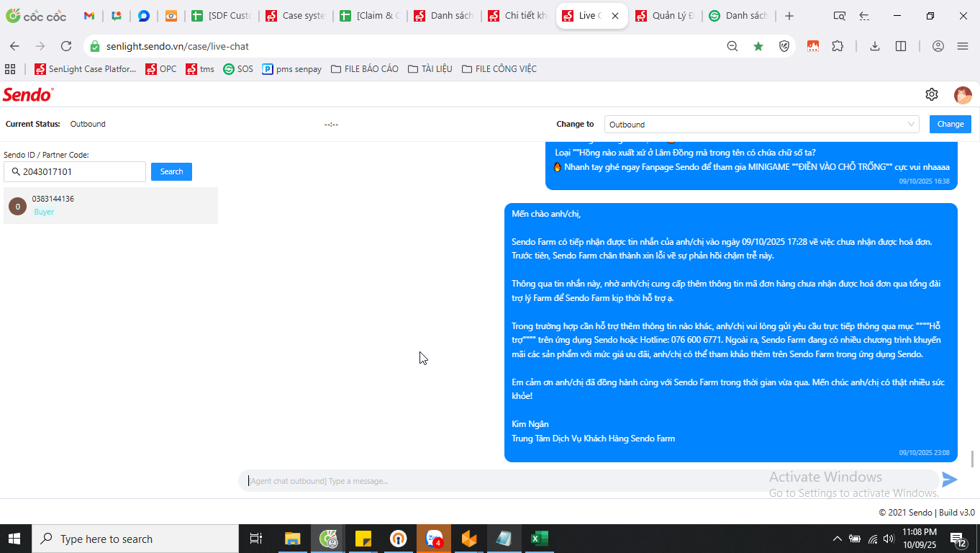Open the browser extensions puzzle icon
Image resolution: width=980 pixels, height=553 pixels.
[x=838, y=46]
